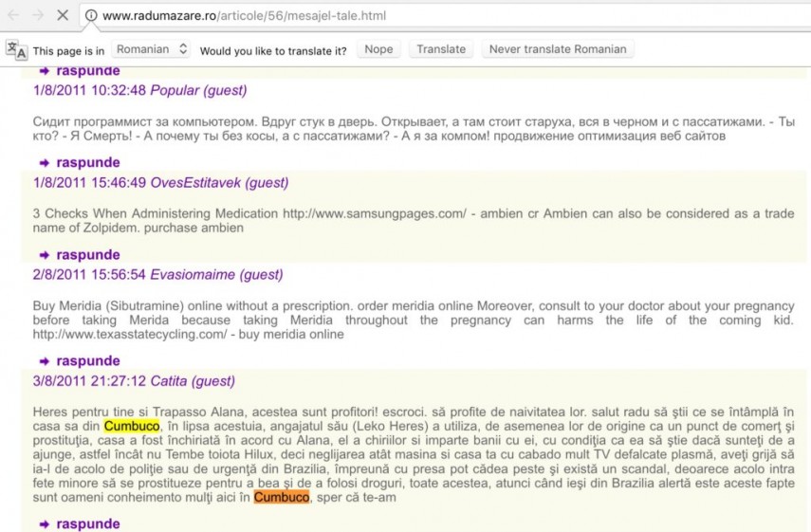Stop page loading with X button
The width and height of the screenshot is (811, 532).
(63, 16)
